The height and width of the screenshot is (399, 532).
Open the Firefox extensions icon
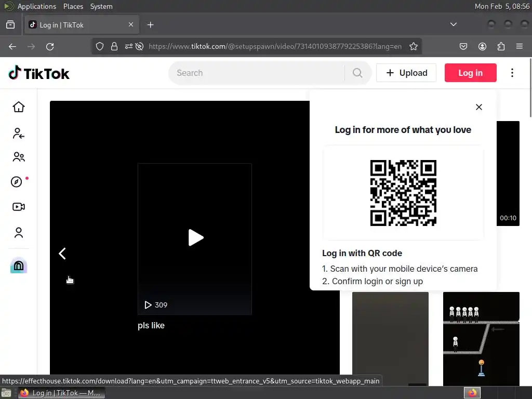coord(501,46)
